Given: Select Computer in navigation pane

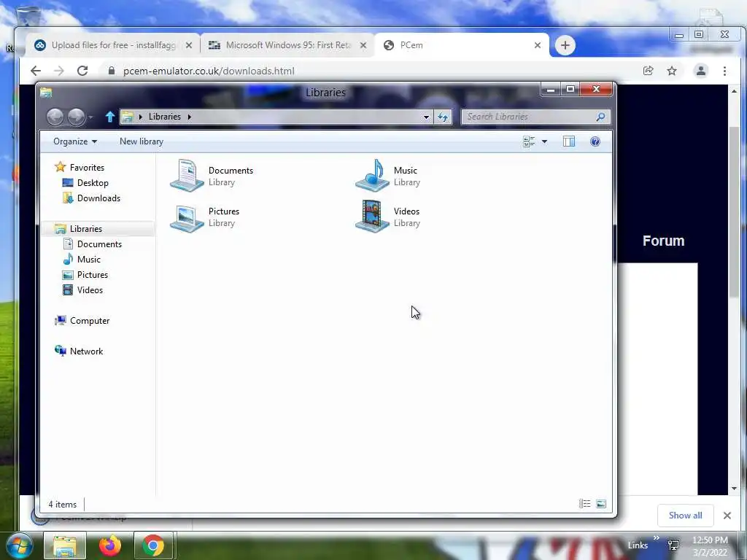Looking at the screenshot, I should coord(90,321).
